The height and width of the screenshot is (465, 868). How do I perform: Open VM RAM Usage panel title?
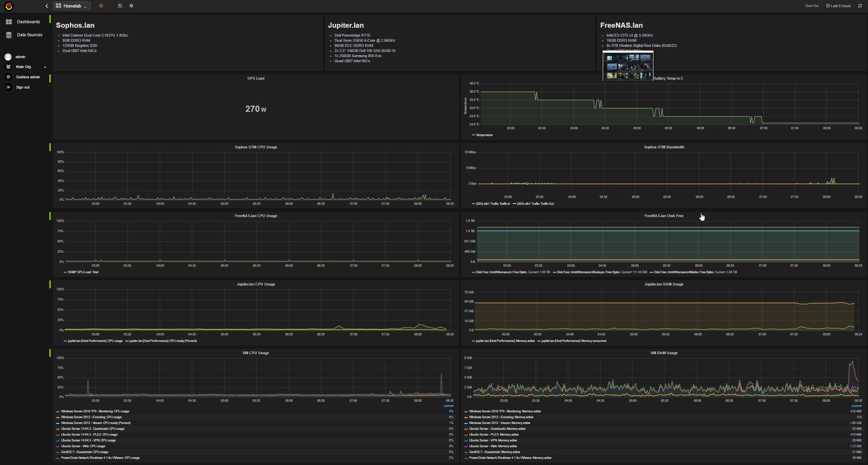coord(664,353)
